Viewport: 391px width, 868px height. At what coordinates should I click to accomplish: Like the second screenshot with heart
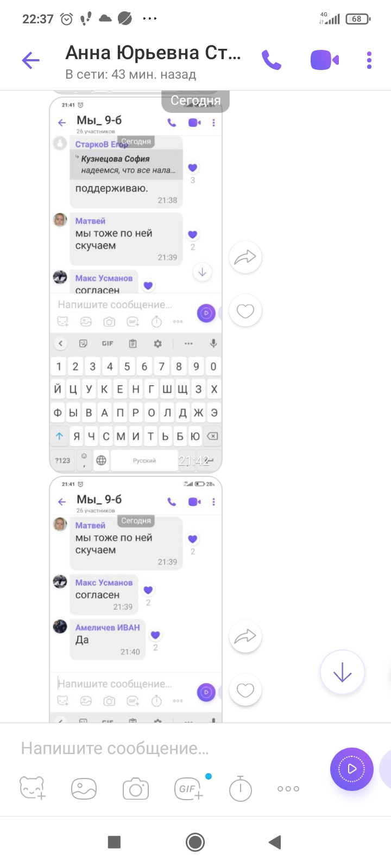(x=245, y=690)
